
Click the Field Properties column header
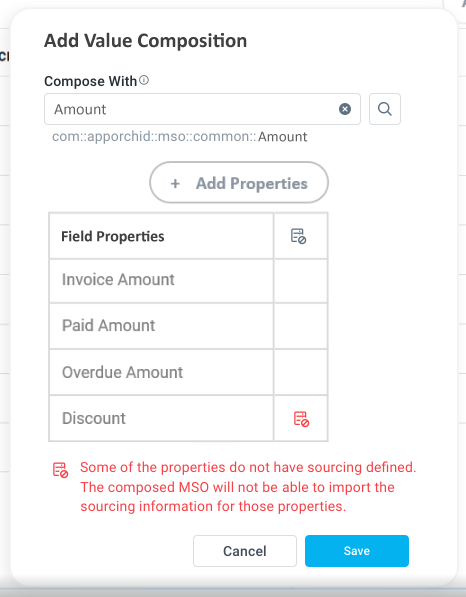pyautogui.click(x=161, y=236)
